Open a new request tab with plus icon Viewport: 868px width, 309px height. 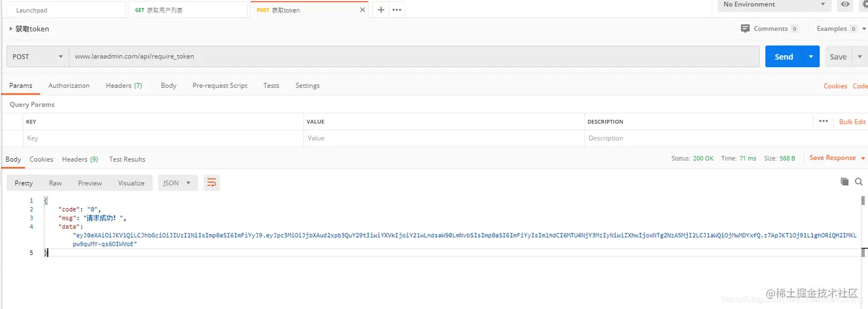381,10
